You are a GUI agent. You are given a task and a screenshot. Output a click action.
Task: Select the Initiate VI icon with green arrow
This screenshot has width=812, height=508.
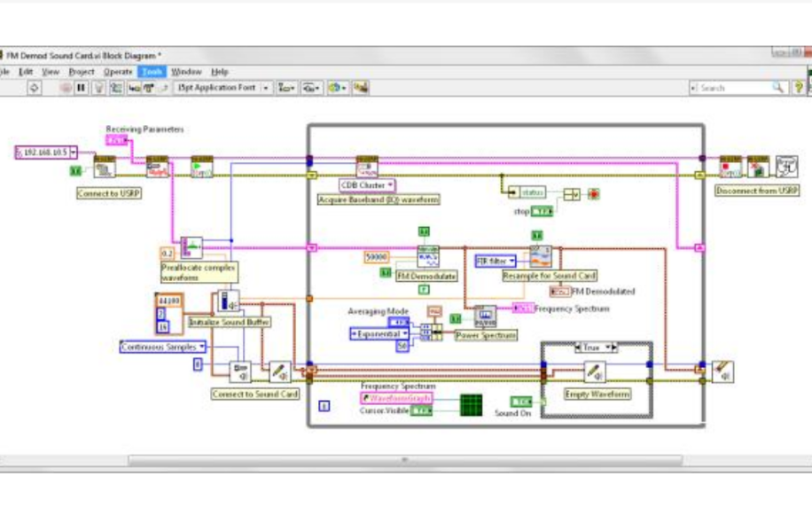(202, 167)
